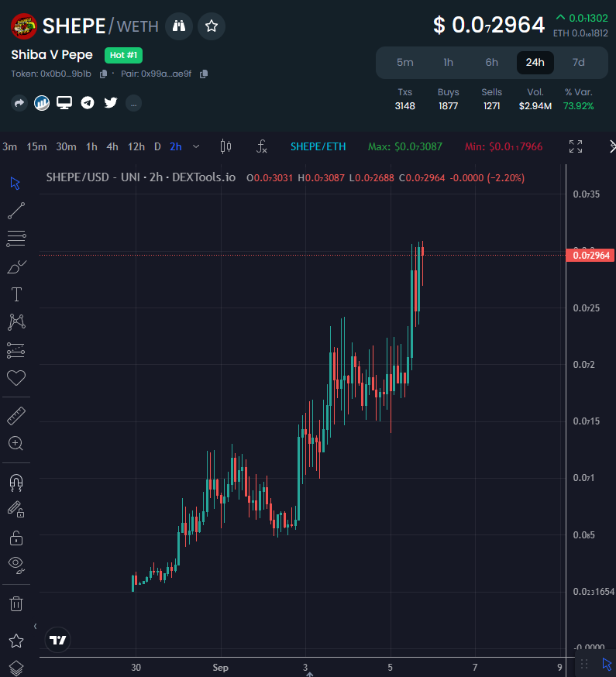The image size is (616, 677).
Task: Toggle SHEPE/ETH price denomination
Action: pos(318,147)
